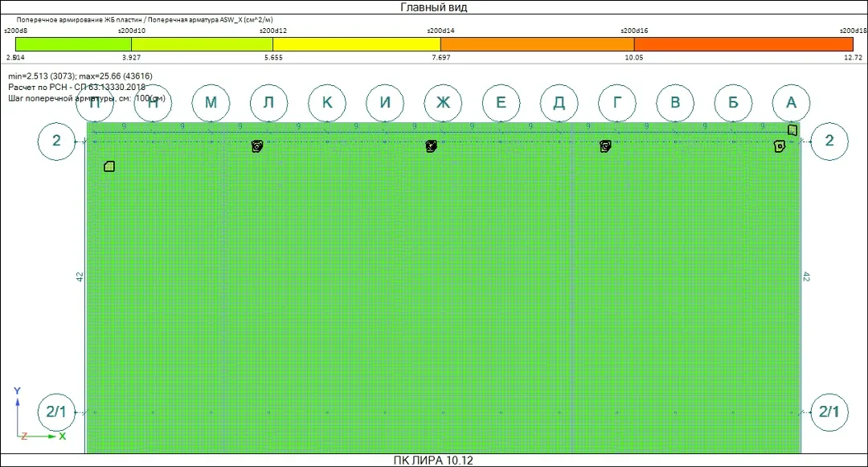Click the black hotspot marker below axis Г

coord(605,146)
